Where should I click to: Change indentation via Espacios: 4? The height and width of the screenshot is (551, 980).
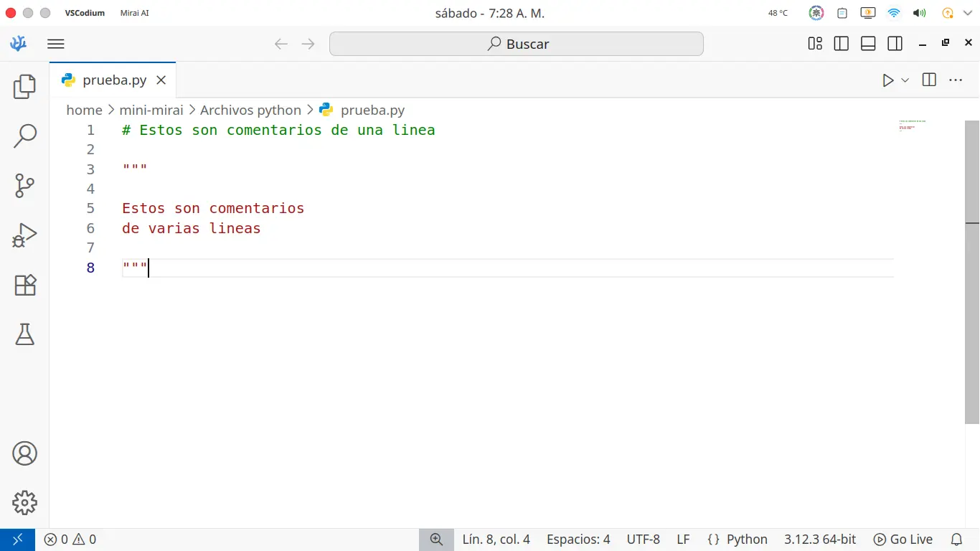(578, 540)
